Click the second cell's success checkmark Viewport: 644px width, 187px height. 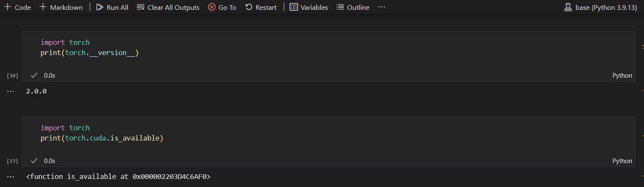(34, 161)
